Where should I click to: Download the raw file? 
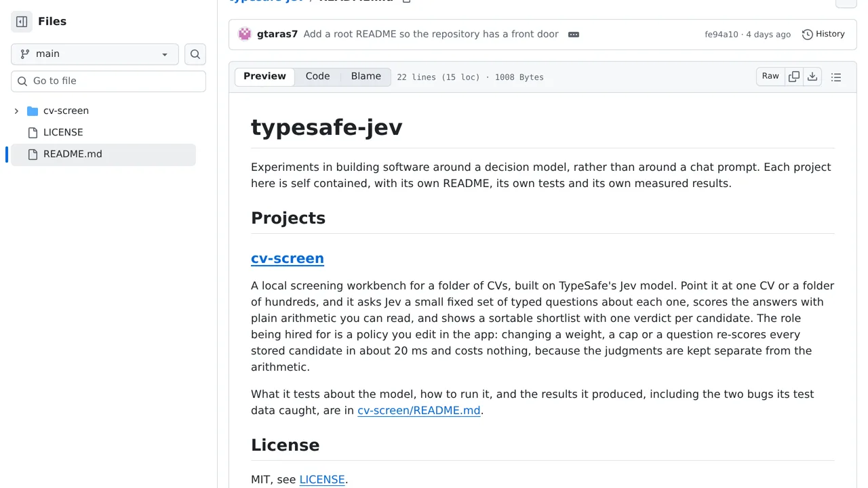click(x=812, y=77)
